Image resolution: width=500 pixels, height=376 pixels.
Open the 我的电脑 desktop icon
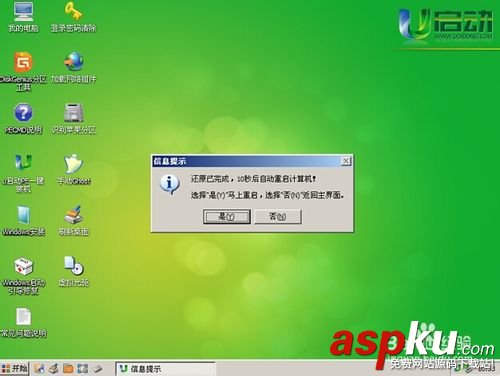pos(23,17)
